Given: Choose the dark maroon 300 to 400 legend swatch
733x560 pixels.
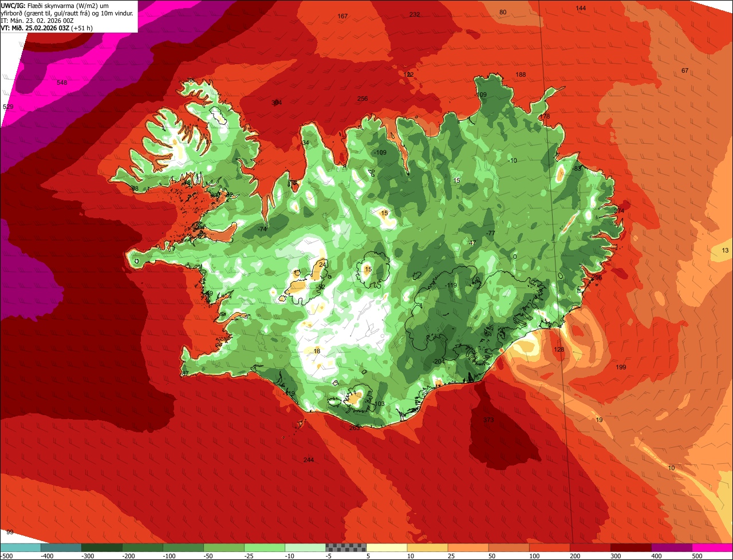Looking at the screenshot, I should pyautogui.click(x=630, y=547).
